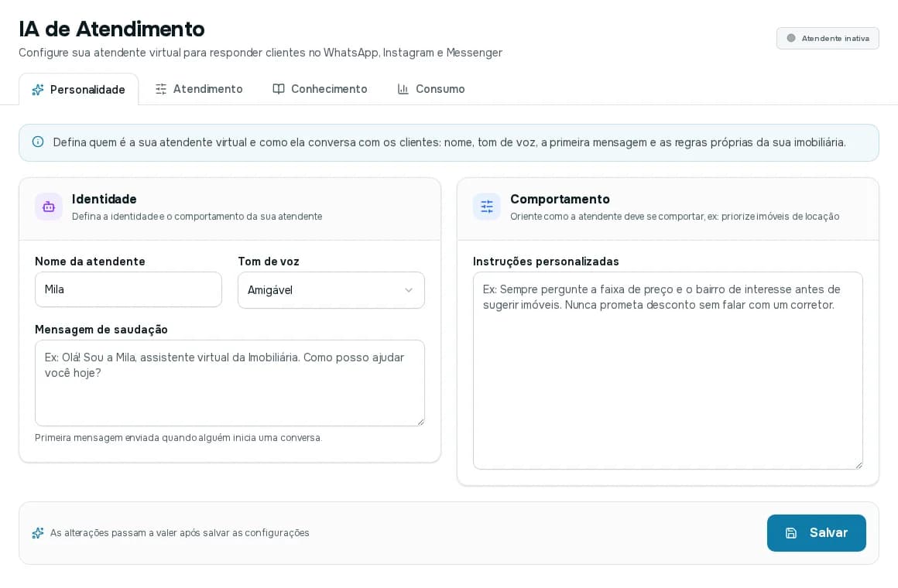Click the sliders icon on Atendimento tab
The image size is (898, 588).
pos(161,89)
